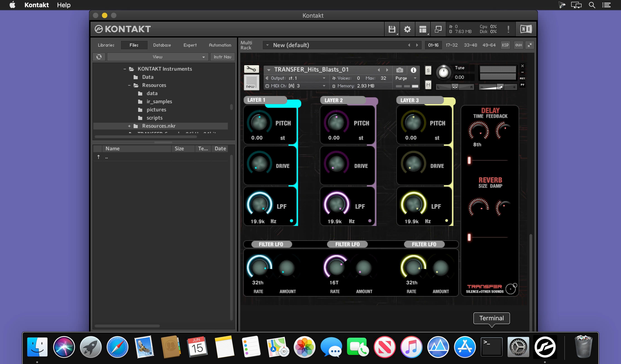This screenshot has width=621, height=364.
Task: Open Kontakt options gear icon
Action: click(x=407, y=29)
